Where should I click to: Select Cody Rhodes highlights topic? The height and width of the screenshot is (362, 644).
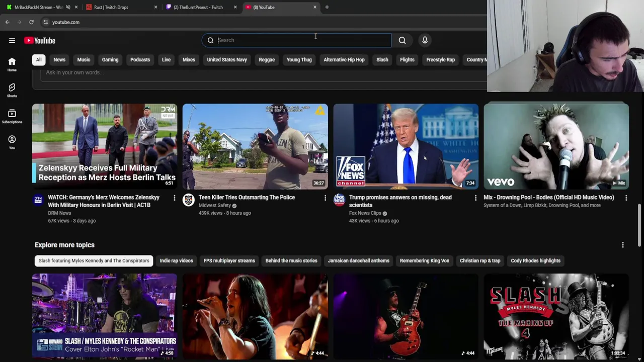(536, 261)
